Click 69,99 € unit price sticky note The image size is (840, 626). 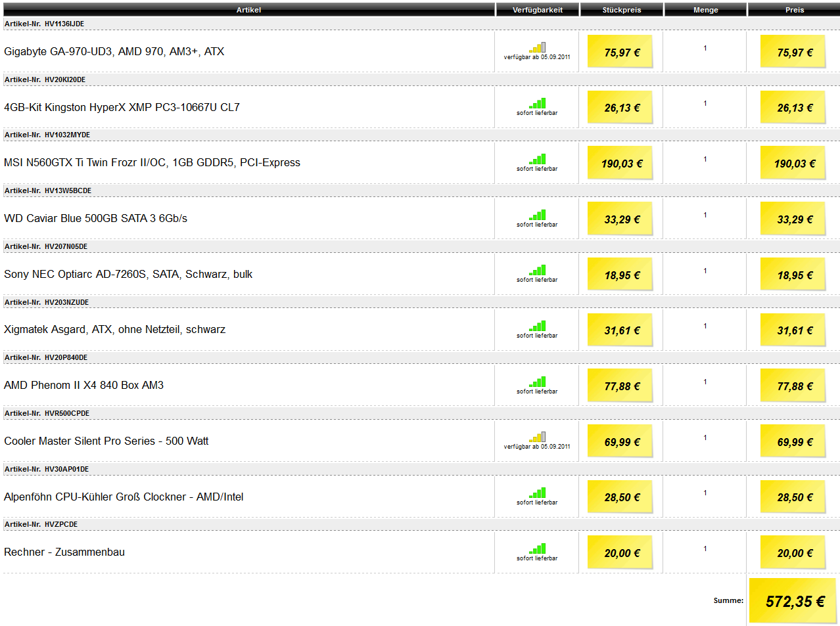tap(620, 441)
